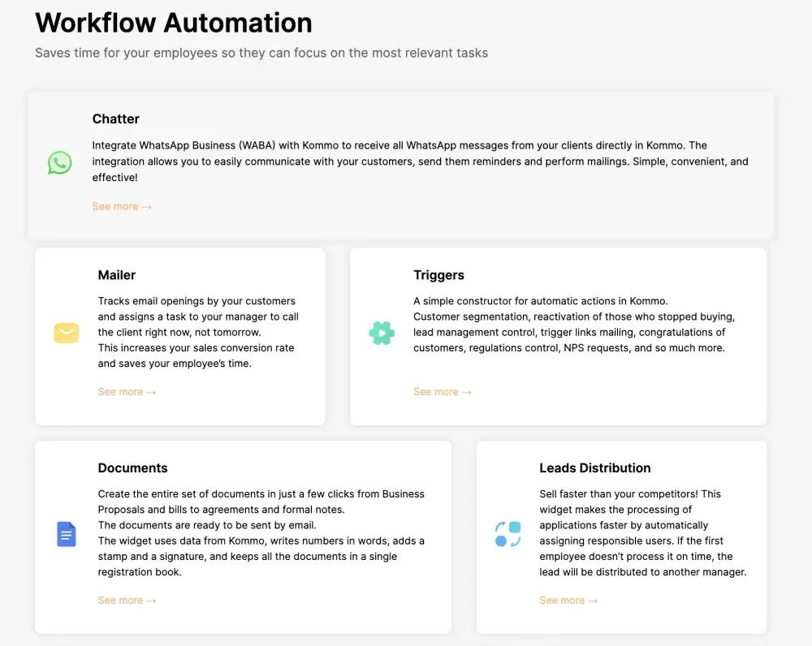
Task: Open "See more" link under Documents
Action: pyautogui.click(x=127, y=601)
